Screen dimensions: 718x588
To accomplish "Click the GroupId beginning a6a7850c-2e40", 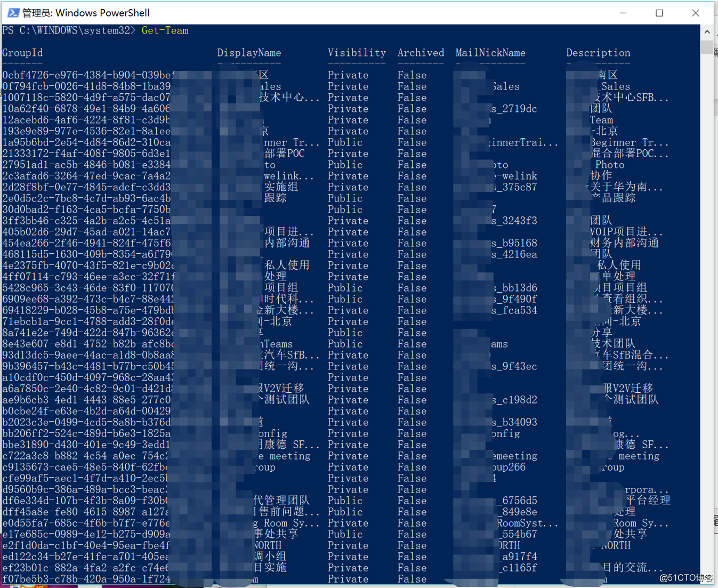I will tap(88, 389).
